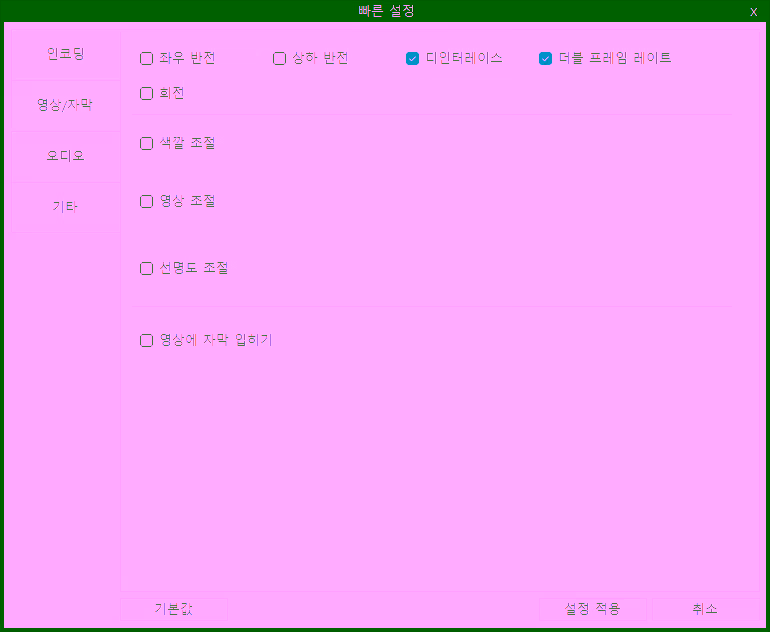Close the 빠른 설정 dialog
770x632 pixels.
click(x=753, y=12)
